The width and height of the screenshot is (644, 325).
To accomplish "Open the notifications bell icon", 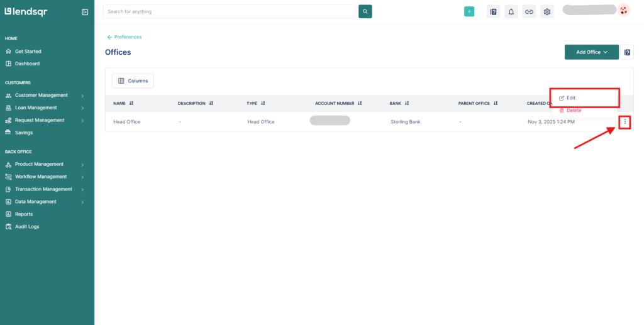I will [511, 11].
